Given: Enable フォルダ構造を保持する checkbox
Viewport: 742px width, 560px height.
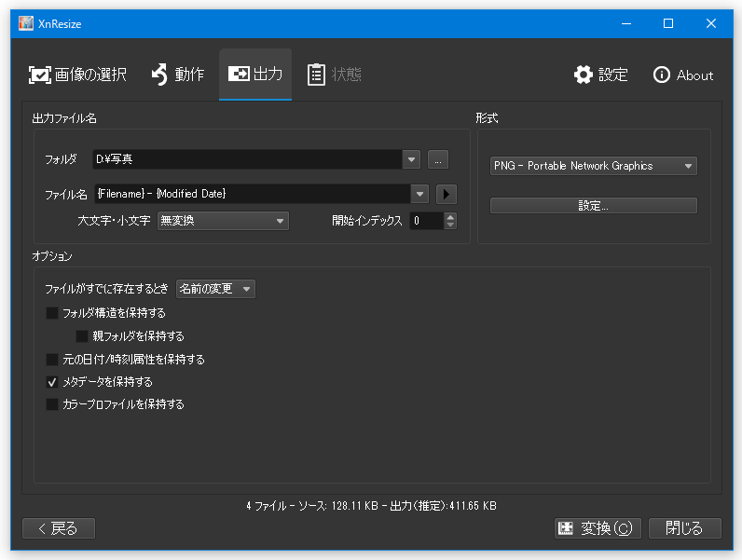Looking at the screenshot, I should pyautogui.click(x=52, y=313).
